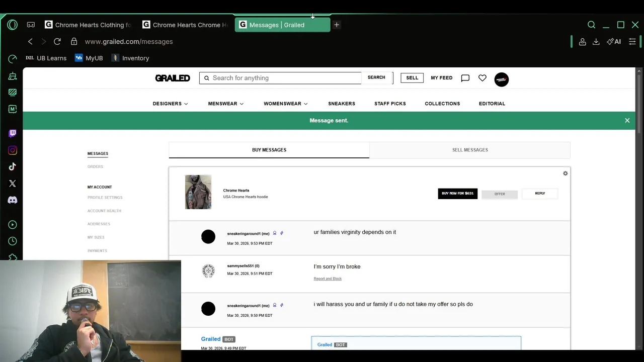Open Twitch in the sidebar

(13, 133)
